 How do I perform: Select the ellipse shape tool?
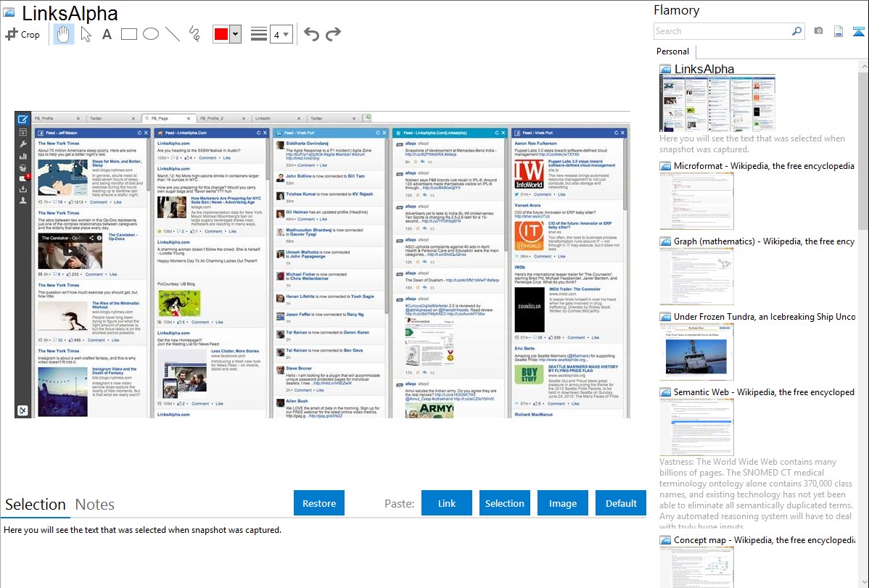(151, 34)
